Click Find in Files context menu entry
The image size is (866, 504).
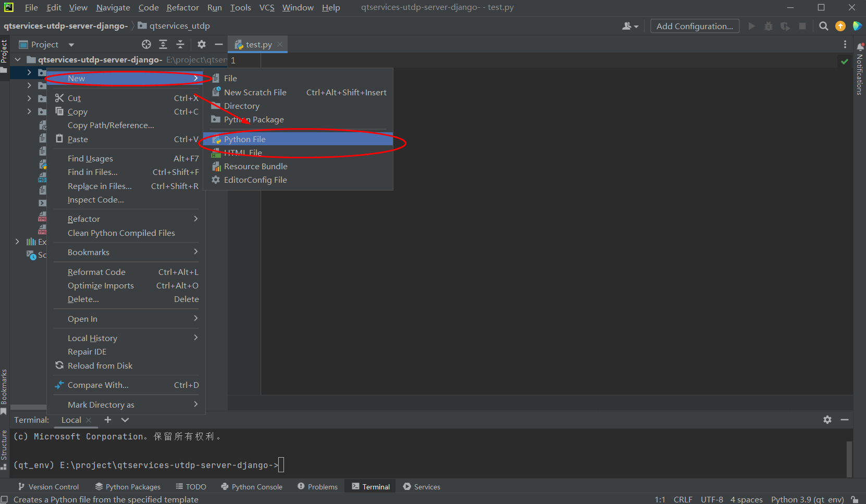click(x=127, y=172)
